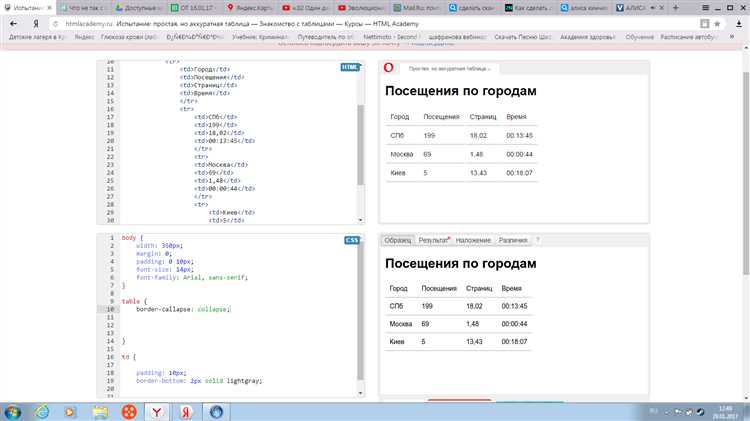Click the blue globe taskbar icon
750x421 pixels.
pos(216,412)
